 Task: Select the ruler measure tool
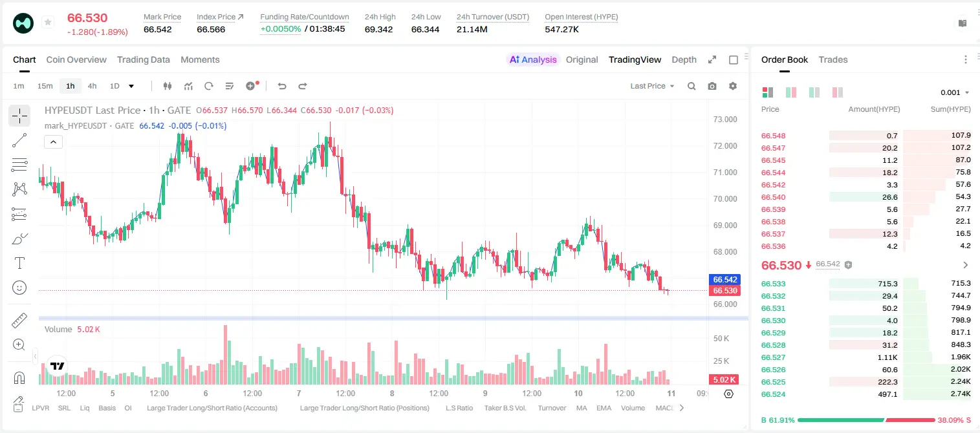tap(19, 320)
